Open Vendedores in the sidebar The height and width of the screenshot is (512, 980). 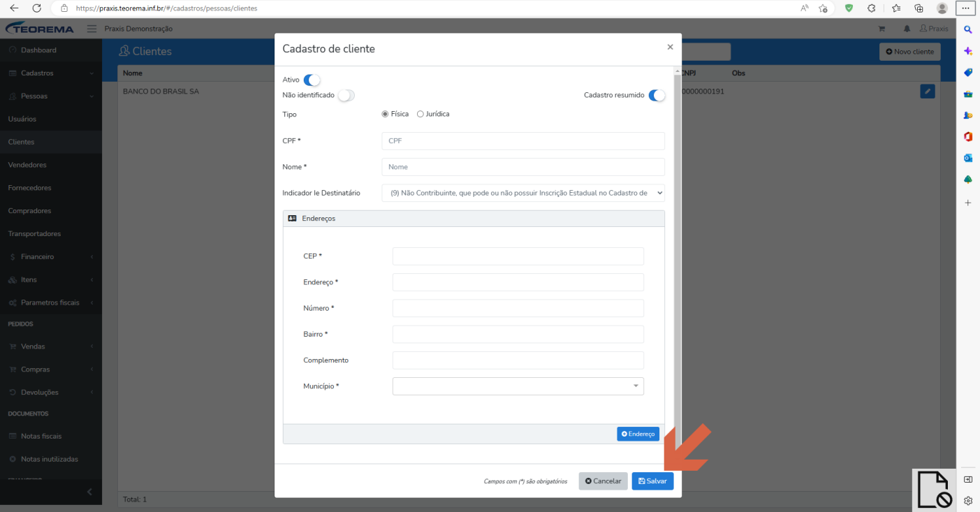[x=51, y=165]
